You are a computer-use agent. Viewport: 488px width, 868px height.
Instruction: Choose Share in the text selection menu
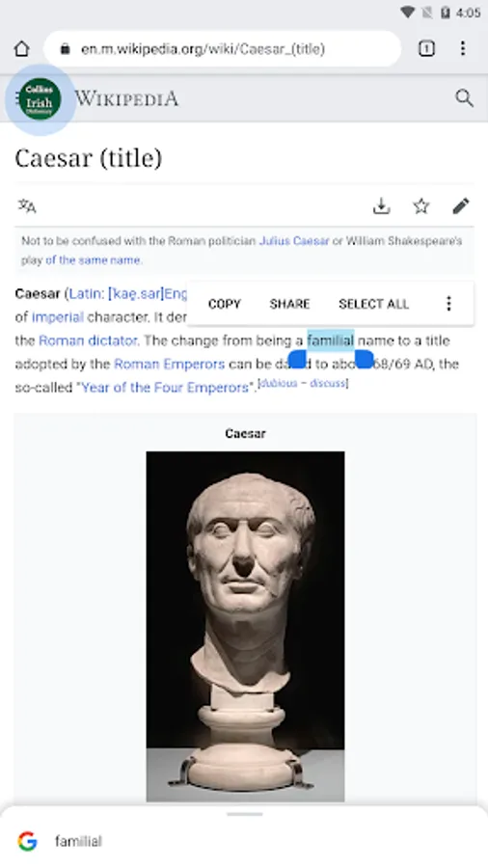coord(289,304)
